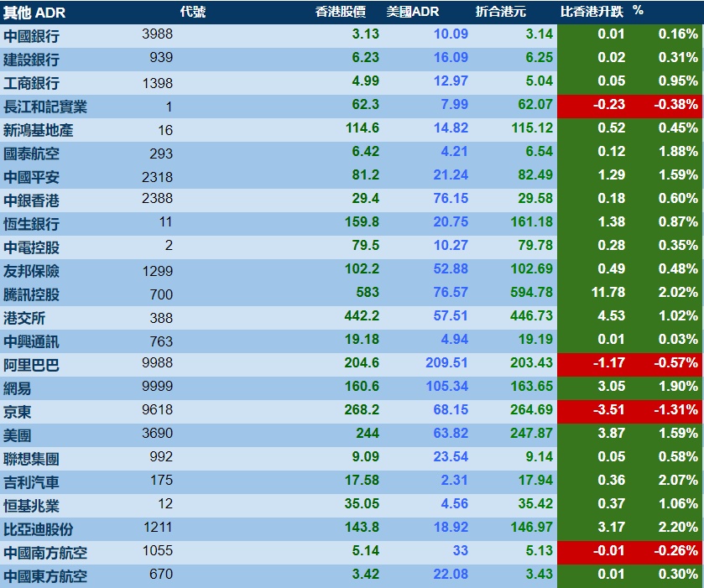
Task: Click the 香港股價 column header
Action: [341, 12]
